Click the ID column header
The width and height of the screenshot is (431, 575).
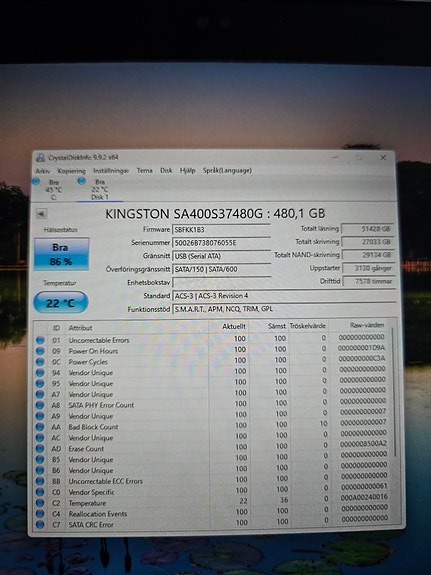tap(56, 328)
